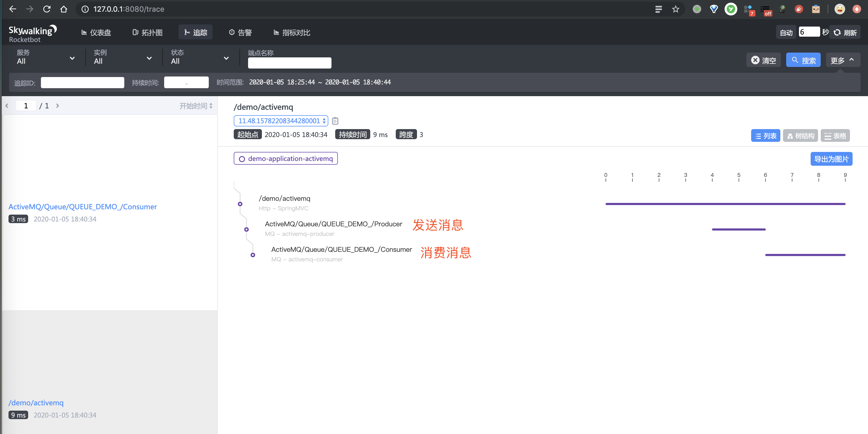Open the ActiveMQ Consumer trace link

[83, 207]
